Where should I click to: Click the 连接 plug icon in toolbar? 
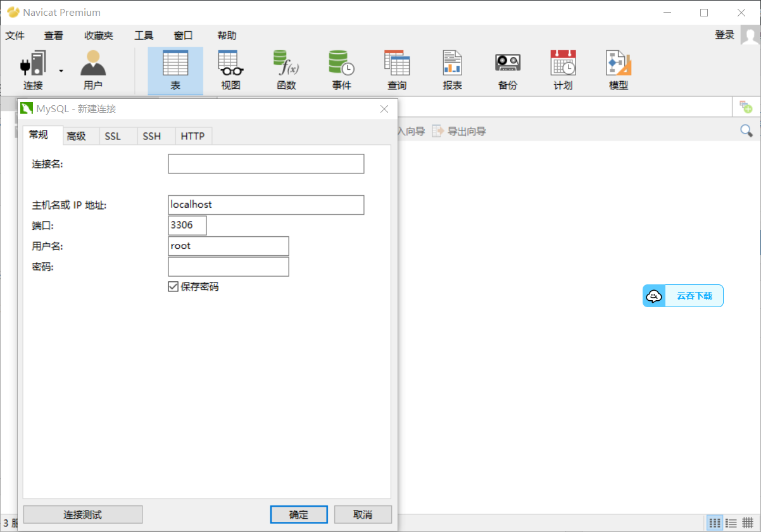click(x=34, y=64)
